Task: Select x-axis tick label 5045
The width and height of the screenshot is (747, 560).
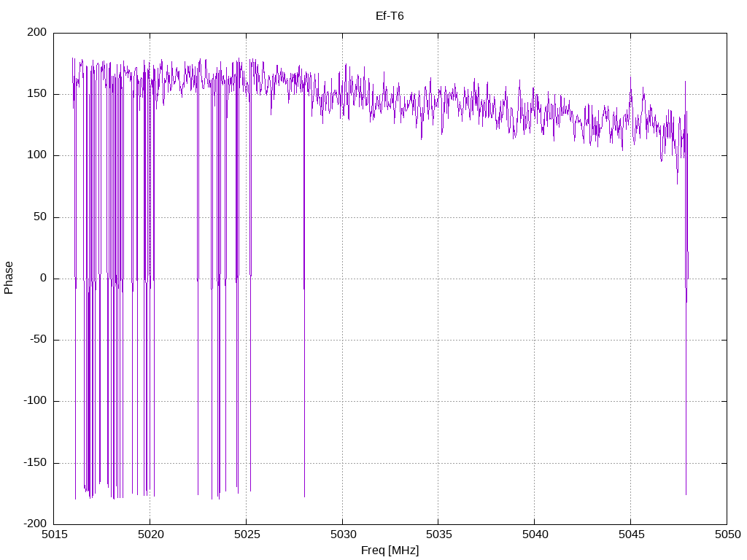Action: 631,534
